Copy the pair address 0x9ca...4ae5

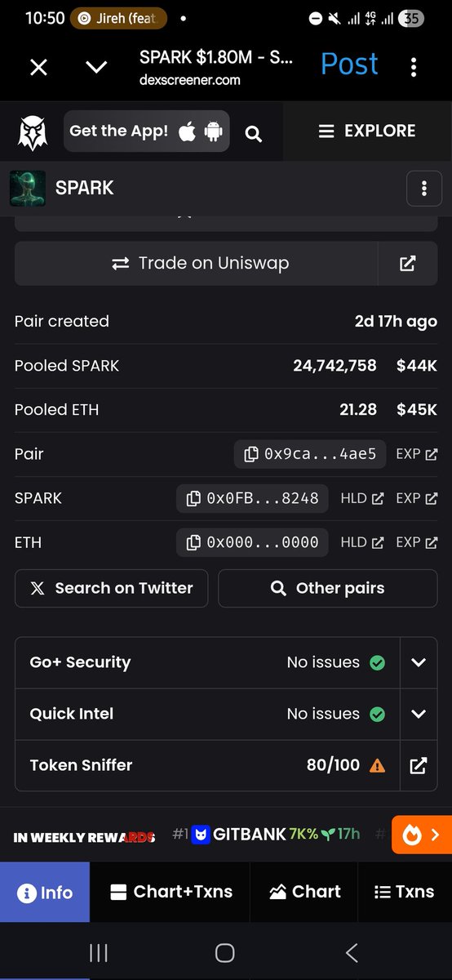(x=309, y=454)
